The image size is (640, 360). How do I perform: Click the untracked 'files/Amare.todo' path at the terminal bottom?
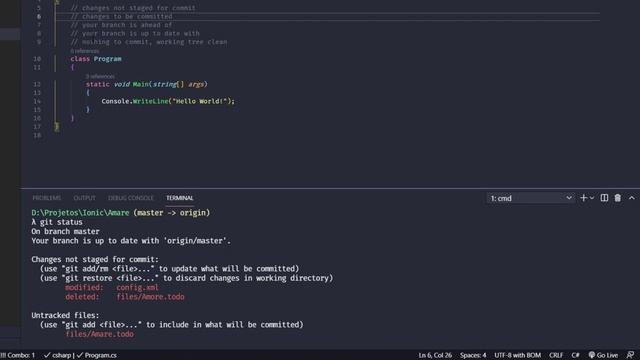click(x=100, y=334)
